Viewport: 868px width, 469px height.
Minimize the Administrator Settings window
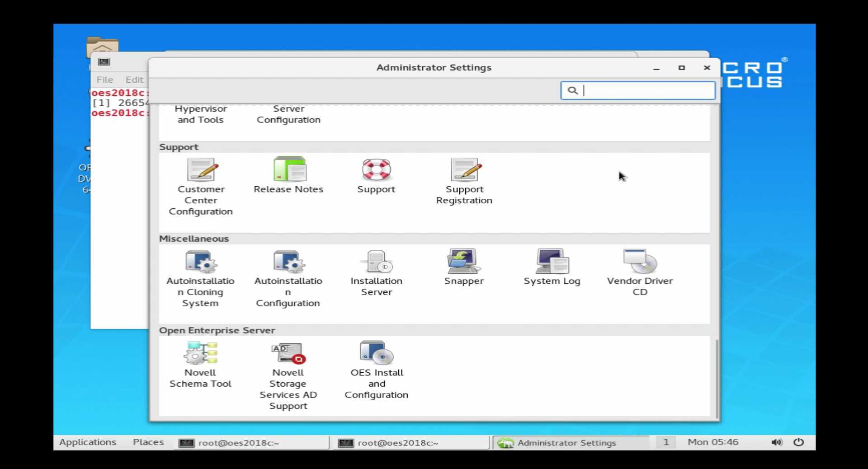[656, 68]
